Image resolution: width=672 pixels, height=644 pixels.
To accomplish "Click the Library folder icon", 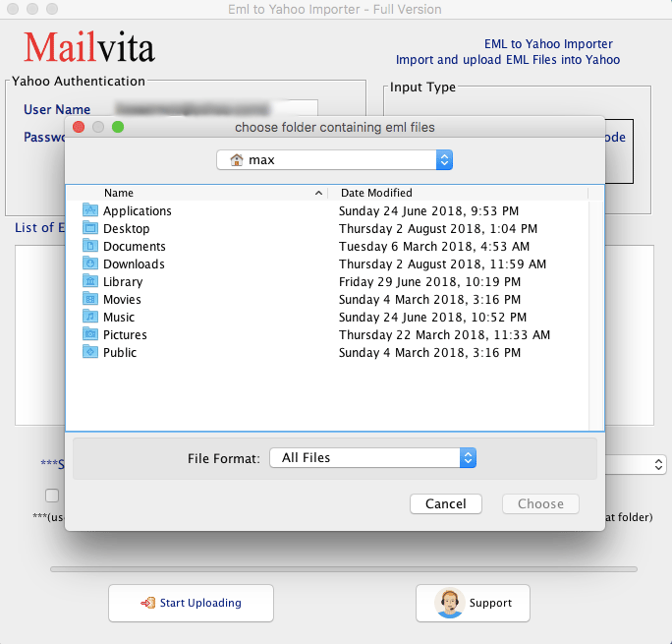I will pyautogui.click(x=90, y=281).
